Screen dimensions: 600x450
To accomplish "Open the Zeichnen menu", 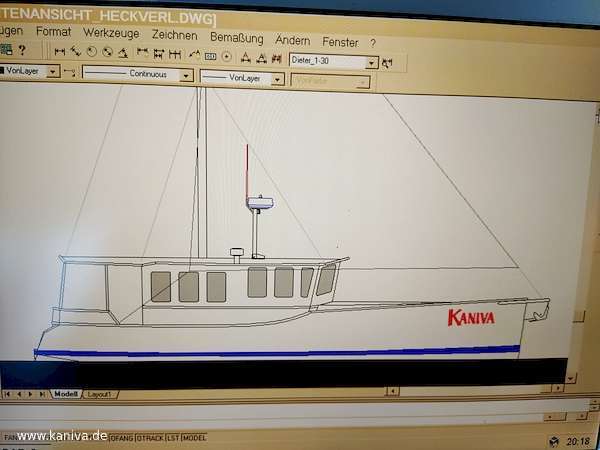I will 172,34.
